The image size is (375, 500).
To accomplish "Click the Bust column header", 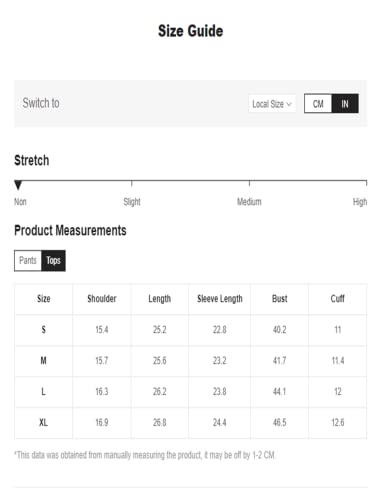I will point(279,299).
